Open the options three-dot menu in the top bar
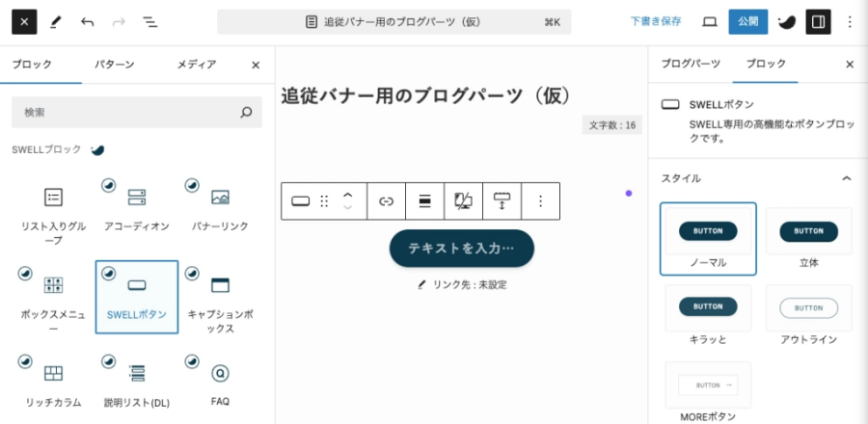The height and width of the screenshot is (424, 868). click(850, 22)
